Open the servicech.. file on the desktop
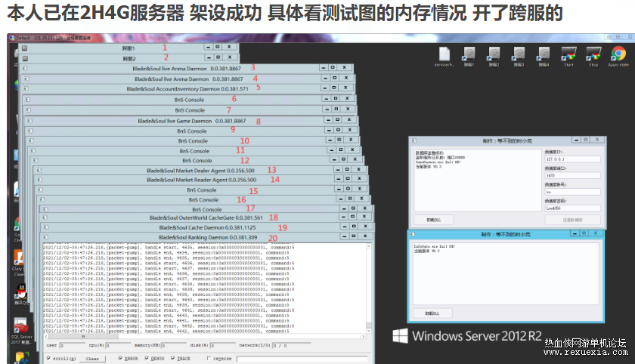Image resolution: width=635 pixels, height=364 pixels. [x=444, y=57]
